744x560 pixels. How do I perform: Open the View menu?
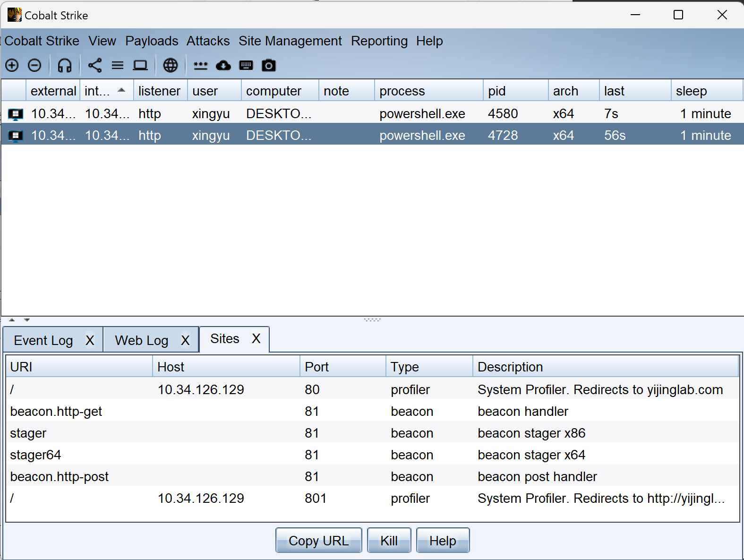coord(102,41)
